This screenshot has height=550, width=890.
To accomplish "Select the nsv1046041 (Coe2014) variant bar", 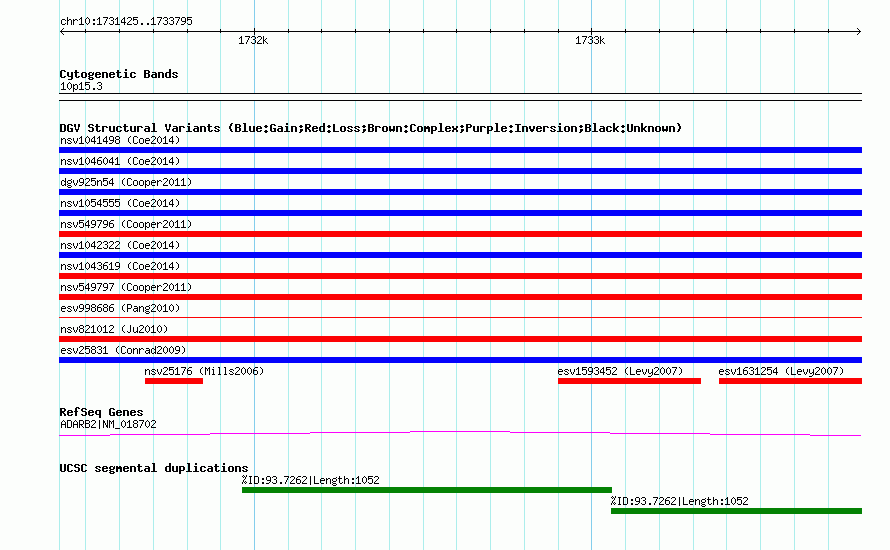I will (460, 171).
